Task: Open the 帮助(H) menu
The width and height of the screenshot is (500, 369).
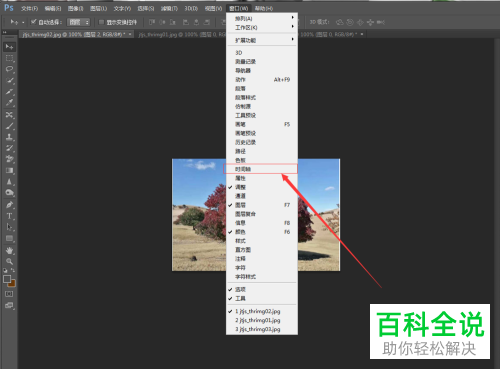Action: (264, 8)
